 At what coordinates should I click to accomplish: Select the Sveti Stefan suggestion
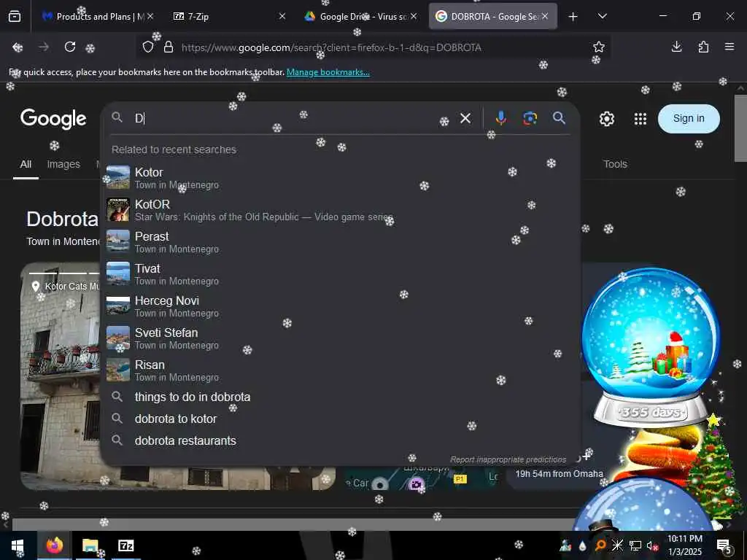coord(340,338)
